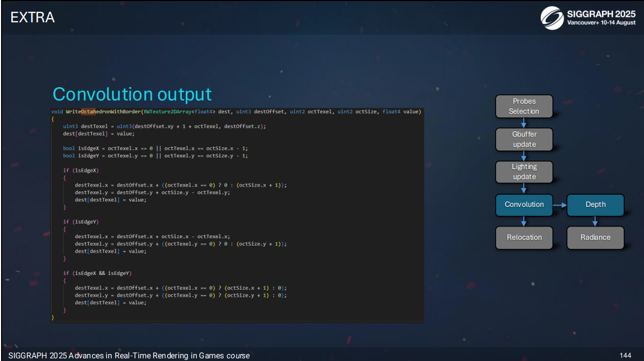Click the '? (octSize.y + 1) : 0' code line
Screen dimensions: 644x361
[x=181, y=295]
